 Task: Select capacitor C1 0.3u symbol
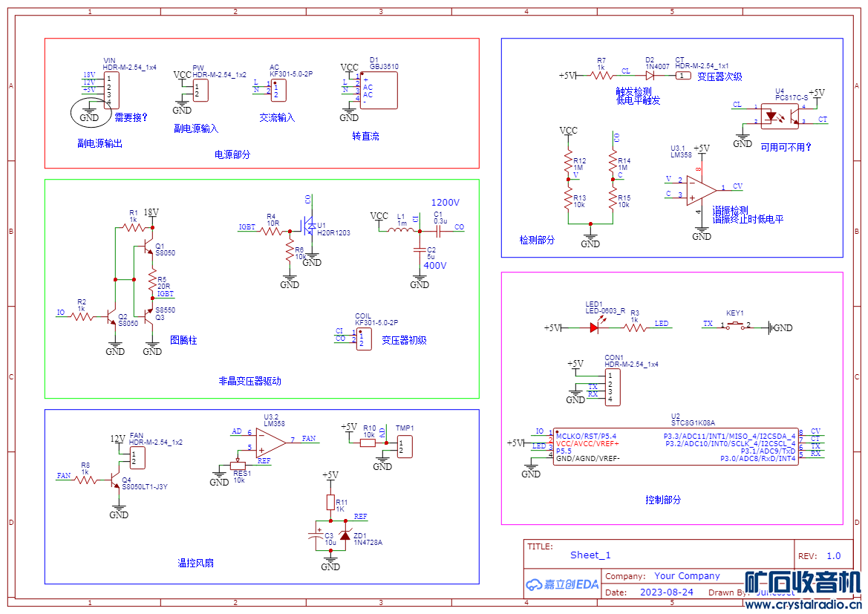(438, 231)
